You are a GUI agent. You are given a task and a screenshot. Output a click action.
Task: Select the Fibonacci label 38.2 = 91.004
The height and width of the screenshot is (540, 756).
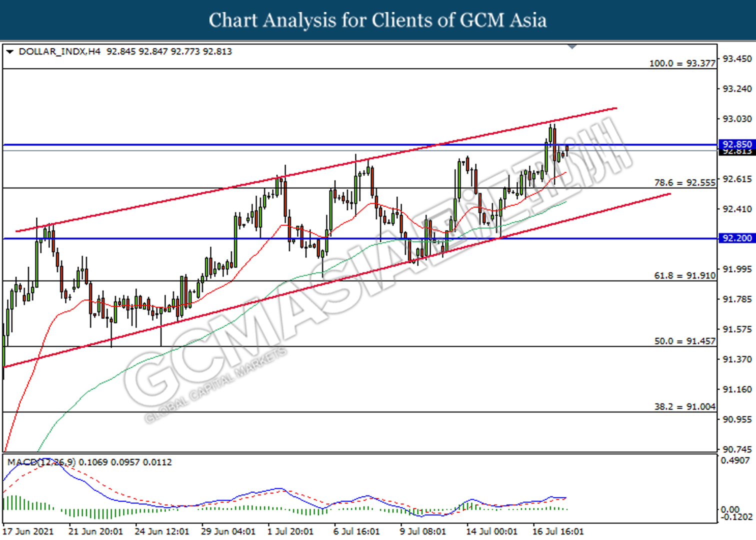pos(685,406)
